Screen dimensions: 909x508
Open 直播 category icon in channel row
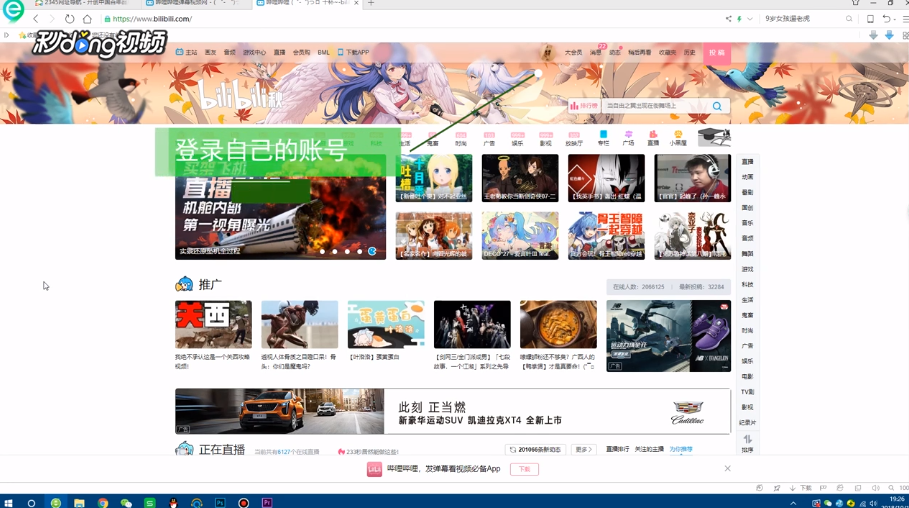click(x=653, y=138)
